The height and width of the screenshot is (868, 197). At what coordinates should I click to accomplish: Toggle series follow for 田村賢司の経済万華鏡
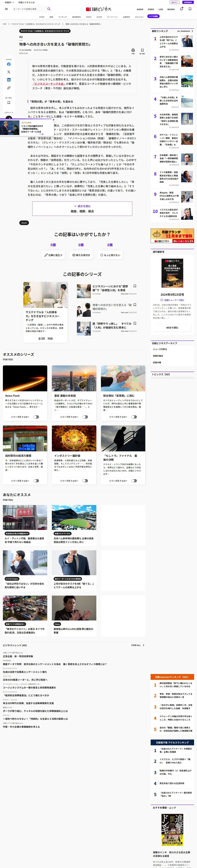click(x=36, y=481)
